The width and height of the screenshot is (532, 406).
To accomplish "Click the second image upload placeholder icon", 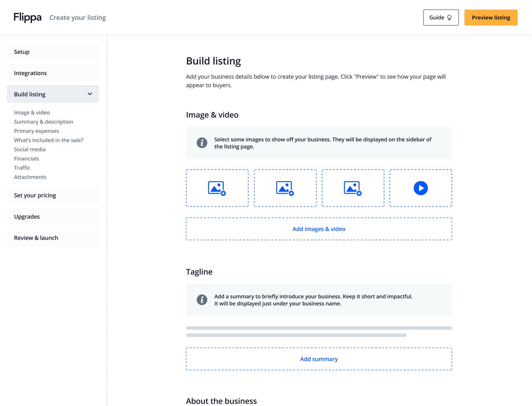I will (285, 188).
